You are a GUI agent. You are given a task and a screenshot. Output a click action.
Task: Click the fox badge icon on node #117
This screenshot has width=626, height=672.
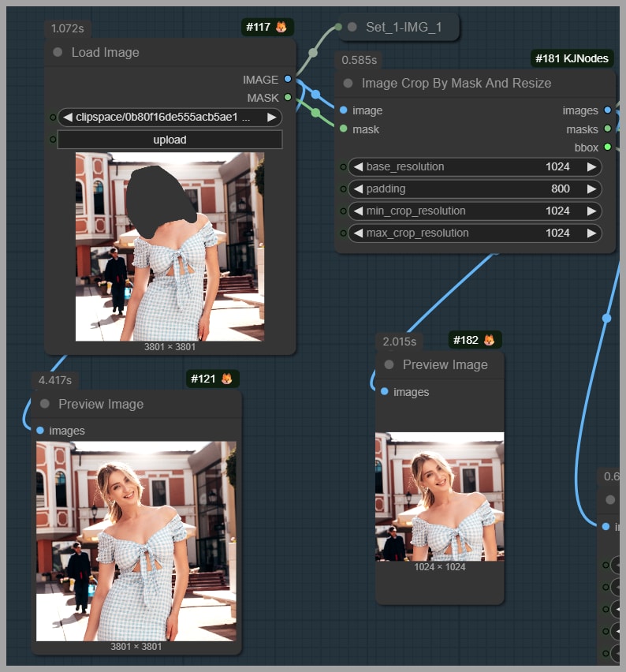point(281,28)
